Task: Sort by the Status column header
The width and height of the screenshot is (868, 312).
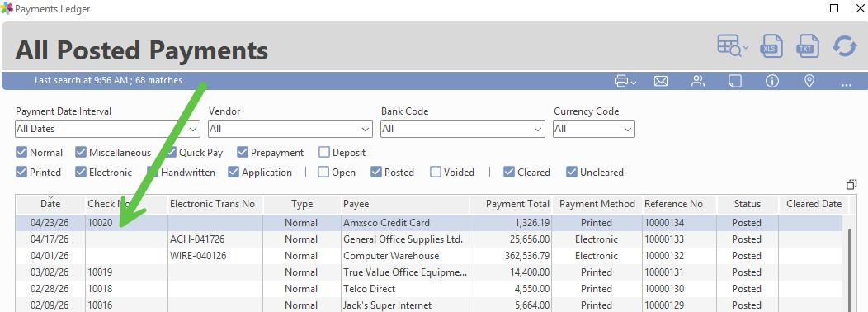Action: 748,204
